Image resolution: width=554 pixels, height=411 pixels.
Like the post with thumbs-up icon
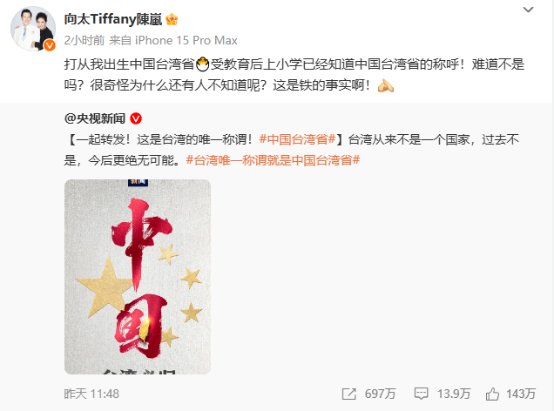point(492,393)
